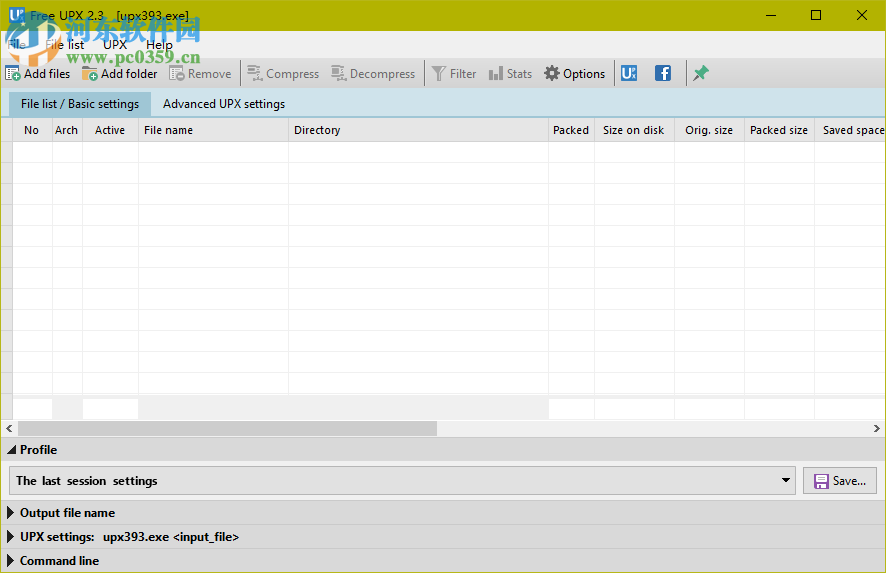Minimize the Free UPX window
This screenshot has width=886, height=573.
(771, 15)
